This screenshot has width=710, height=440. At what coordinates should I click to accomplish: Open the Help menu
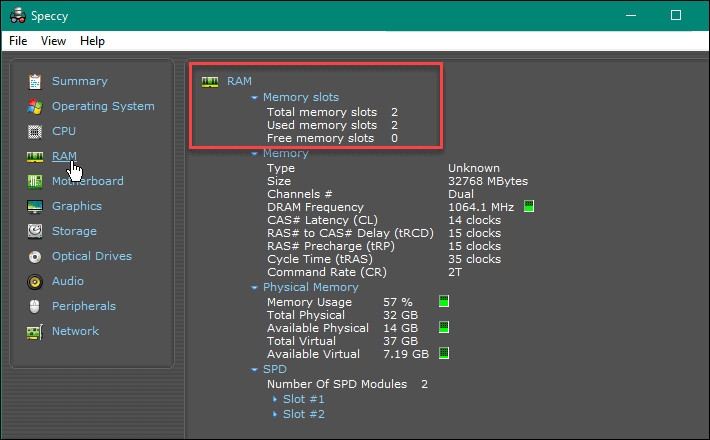92,41
